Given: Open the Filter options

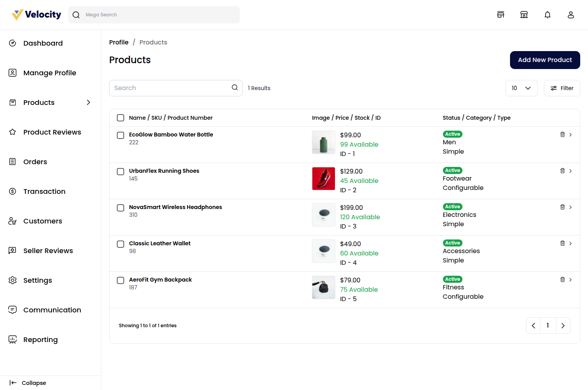Looking at the screenshot, I should coord(562,88).
